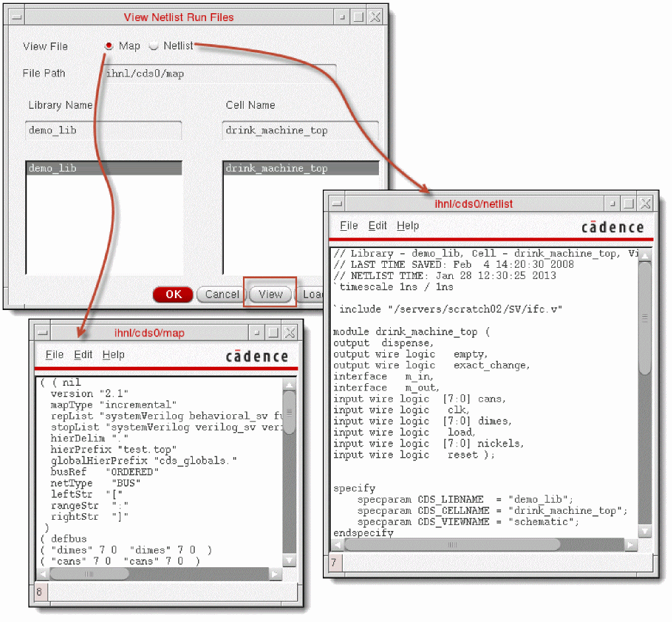Viewport: 672px width, 622px height.
Task: Maximize the ihnl/cds0/netlist window
Action: pos(628,203)
